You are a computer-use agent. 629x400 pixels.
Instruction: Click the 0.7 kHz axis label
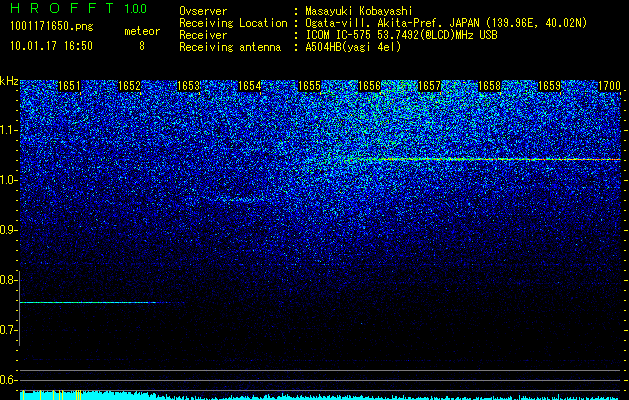tap(8, 330)
